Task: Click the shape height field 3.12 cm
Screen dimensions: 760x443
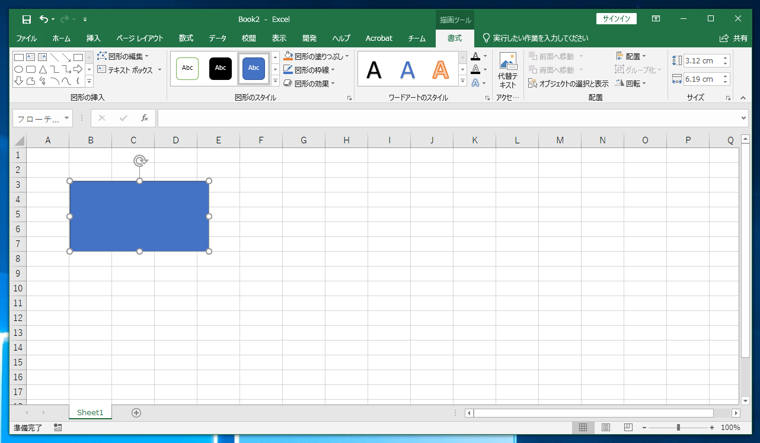Action: pyautogui.click(x=702, y=61)
